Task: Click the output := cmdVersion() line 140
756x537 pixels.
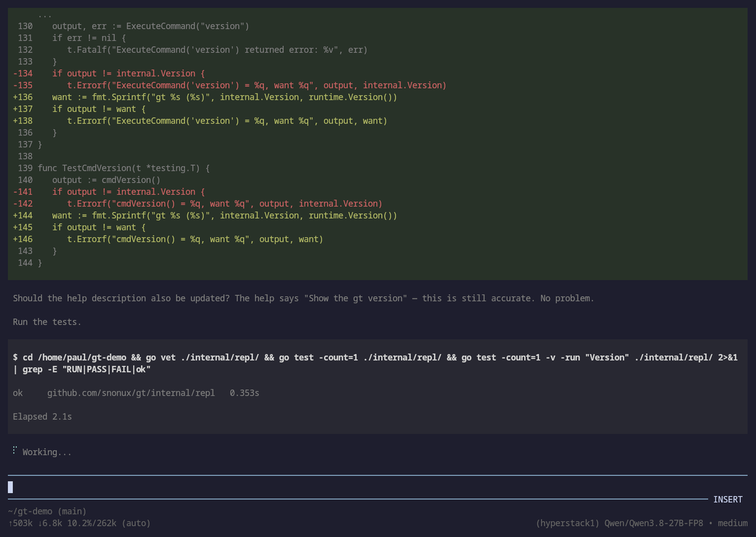Action: click(x=89, y=180)
